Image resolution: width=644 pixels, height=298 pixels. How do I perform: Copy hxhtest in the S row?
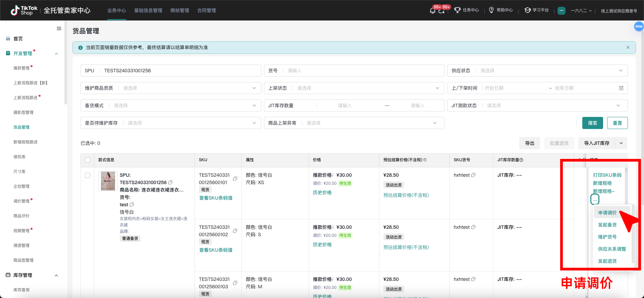[473, 227]
